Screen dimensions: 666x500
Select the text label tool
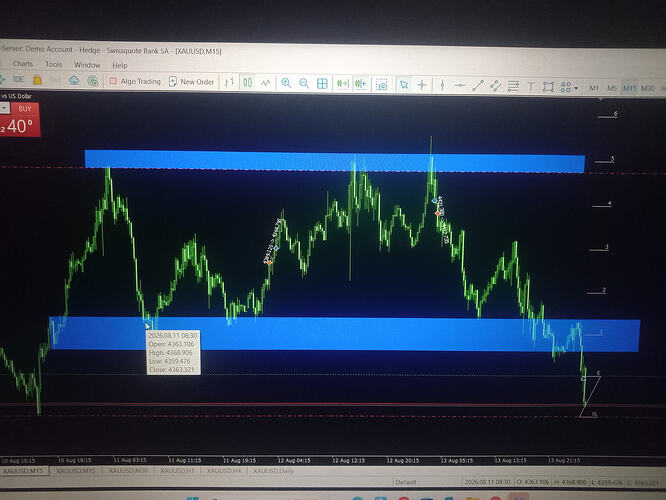click(531, 87)
